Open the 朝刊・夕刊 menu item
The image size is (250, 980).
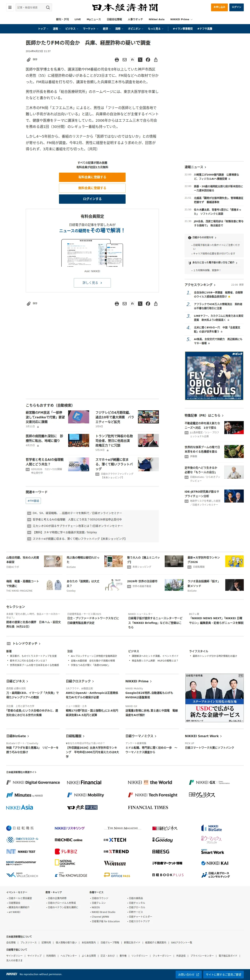(62, 19)
